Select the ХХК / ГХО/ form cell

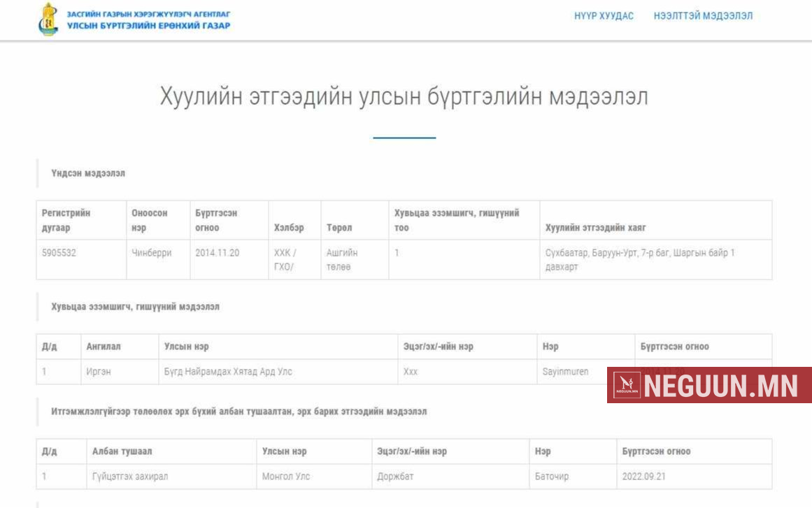pos(285,259)
